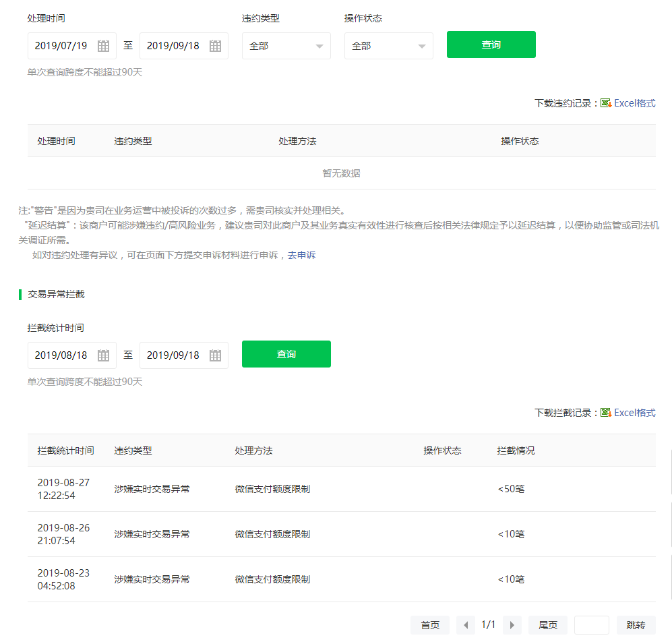
Task: Click the 查询 button under 拦截统计时间
Action: coord(286,354)
